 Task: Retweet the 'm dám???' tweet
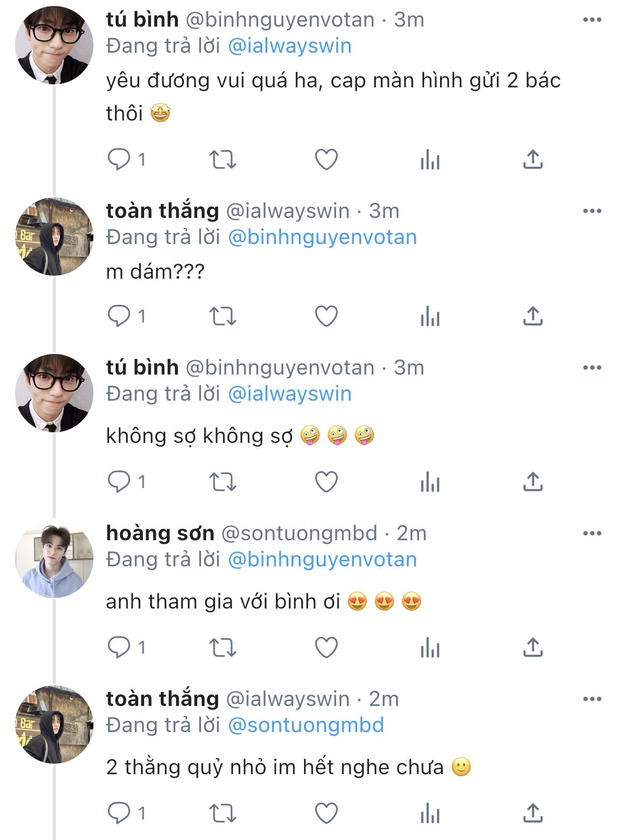point(223,317)
